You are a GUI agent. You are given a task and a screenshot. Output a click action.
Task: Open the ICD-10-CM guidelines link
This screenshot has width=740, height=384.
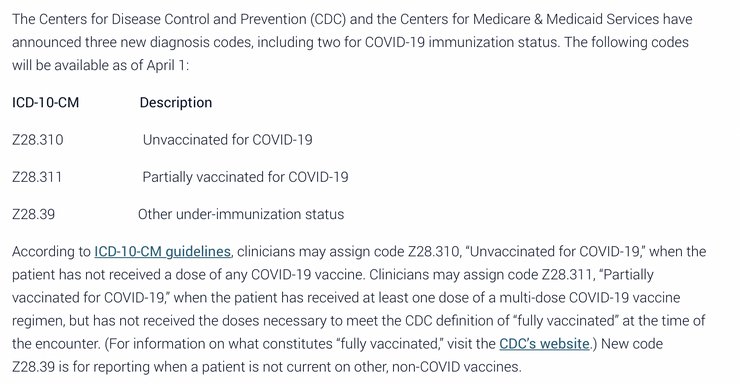pos(162,251)
